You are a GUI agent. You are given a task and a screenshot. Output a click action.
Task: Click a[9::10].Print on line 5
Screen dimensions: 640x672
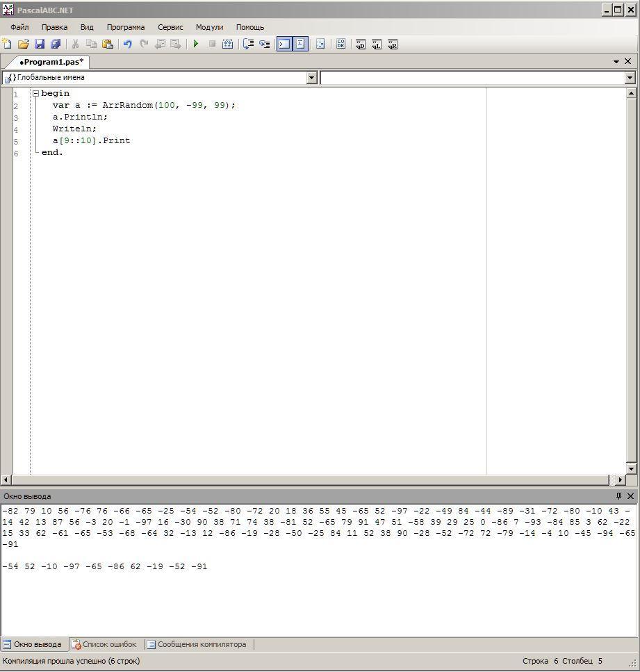[x=91, y=140]
